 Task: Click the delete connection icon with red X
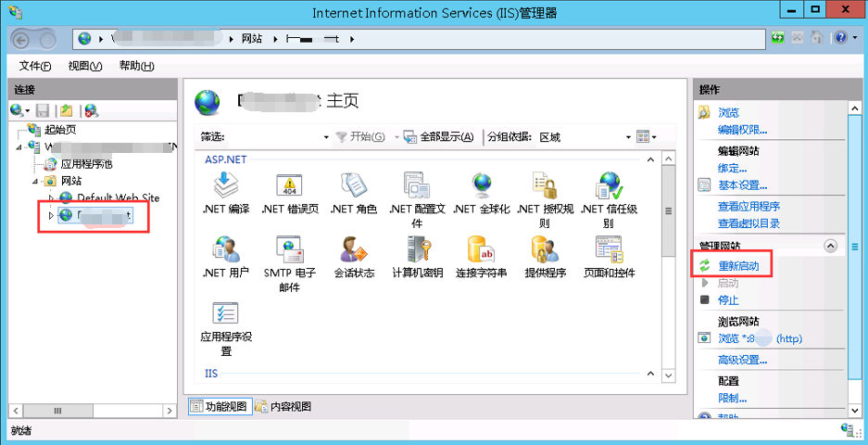point(92,110)
